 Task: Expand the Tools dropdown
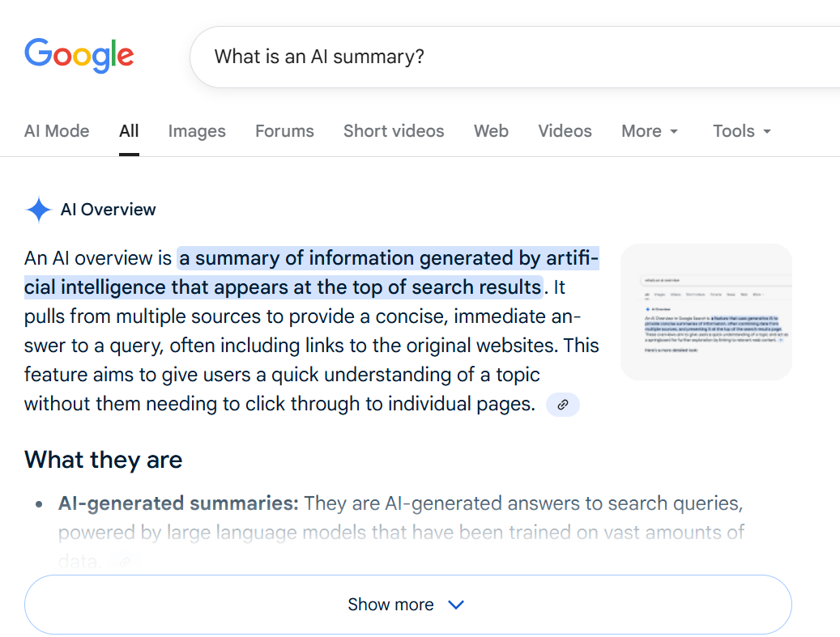click(x=741, y=131)
